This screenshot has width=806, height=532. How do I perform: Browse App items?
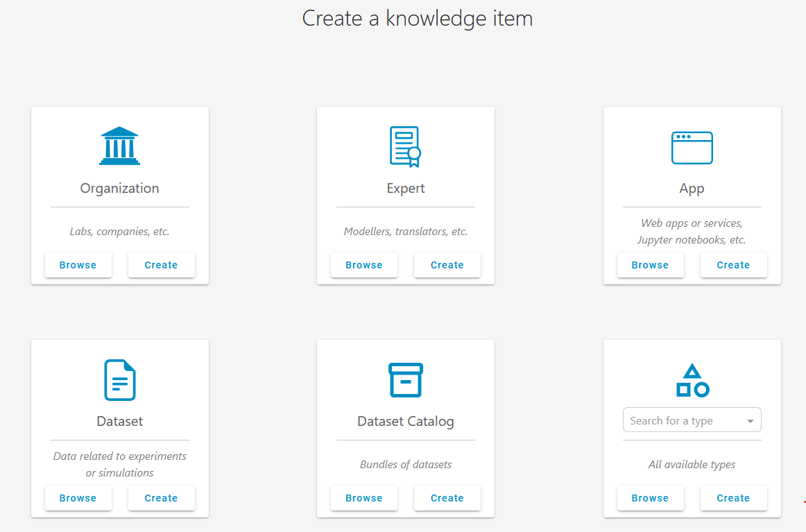pyautogui.click(x=650, y=265)
